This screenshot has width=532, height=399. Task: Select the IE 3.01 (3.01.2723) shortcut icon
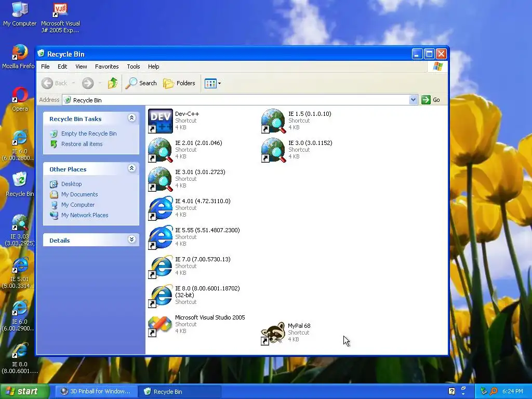161,179
